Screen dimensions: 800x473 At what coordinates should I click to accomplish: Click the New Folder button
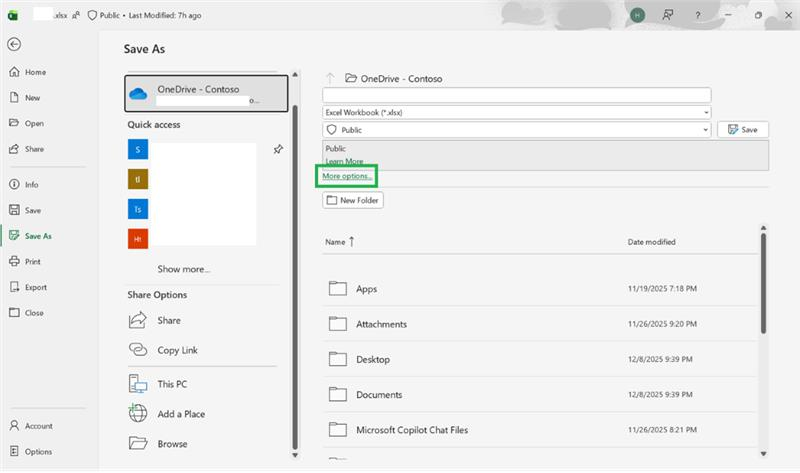click(x=353, y=200)
